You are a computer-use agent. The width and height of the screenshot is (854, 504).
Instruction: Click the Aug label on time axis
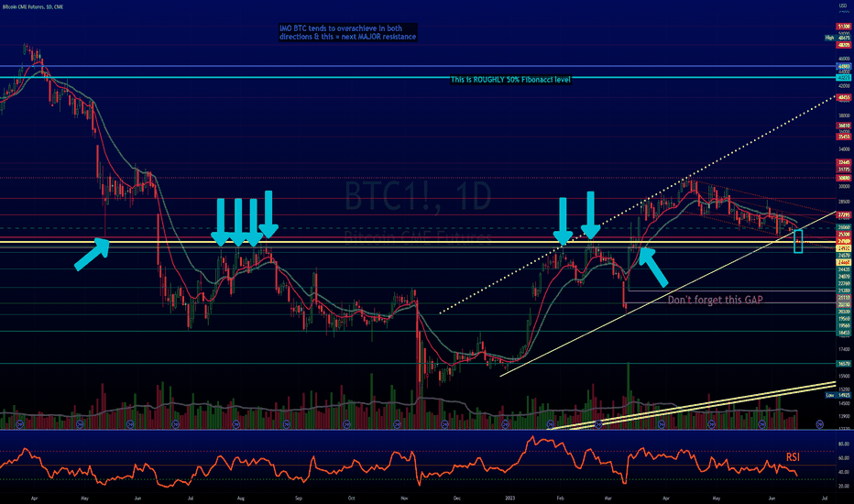pyautogui.click(x=241, y=498)
